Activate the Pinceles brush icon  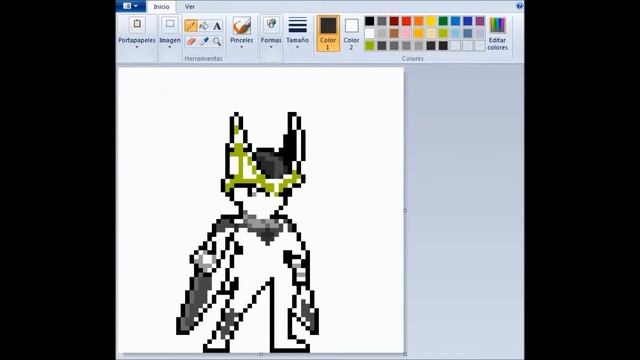[x=242, y=26]
